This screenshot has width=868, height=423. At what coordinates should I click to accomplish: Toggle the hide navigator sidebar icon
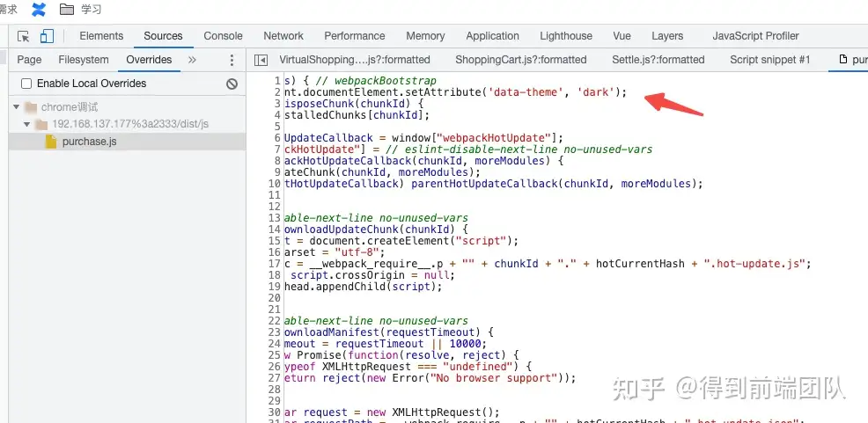[261, 60]
